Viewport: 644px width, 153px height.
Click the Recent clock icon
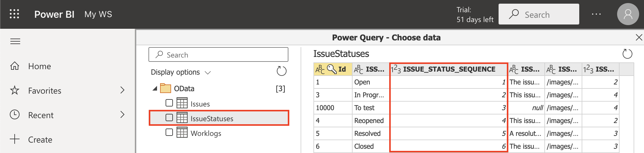click(x=15, y=115)
